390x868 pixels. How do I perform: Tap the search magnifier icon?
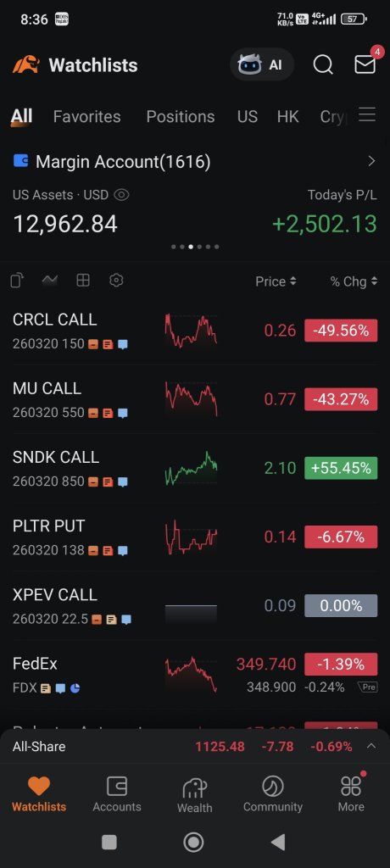[x=323, y=64]
